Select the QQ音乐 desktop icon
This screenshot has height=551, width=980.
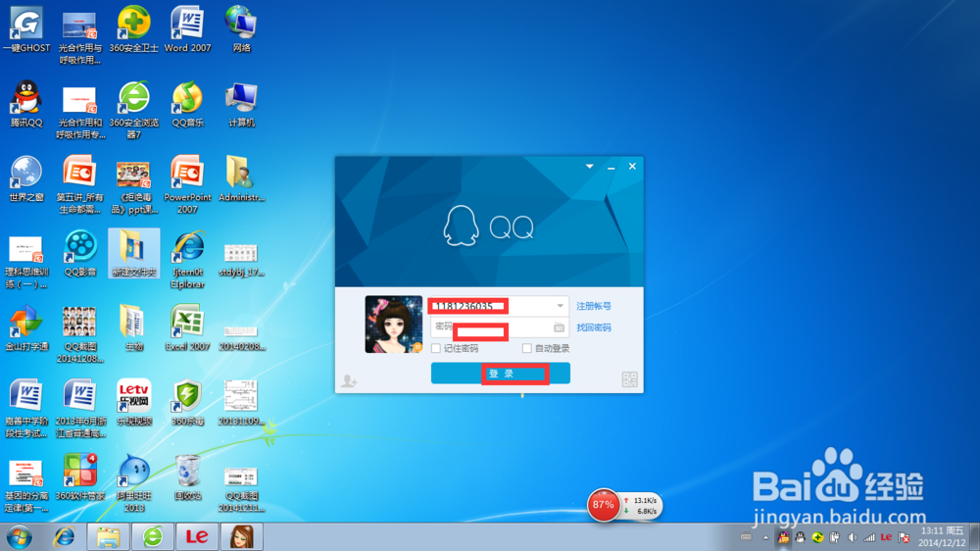(x=187, y=104)
